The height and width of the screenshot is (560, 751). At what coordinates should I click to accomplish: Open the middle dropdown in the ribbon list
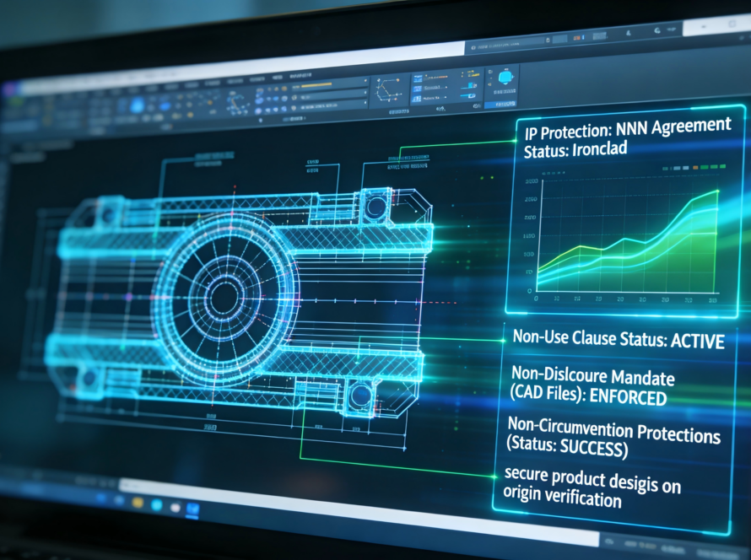click(365, 94)
